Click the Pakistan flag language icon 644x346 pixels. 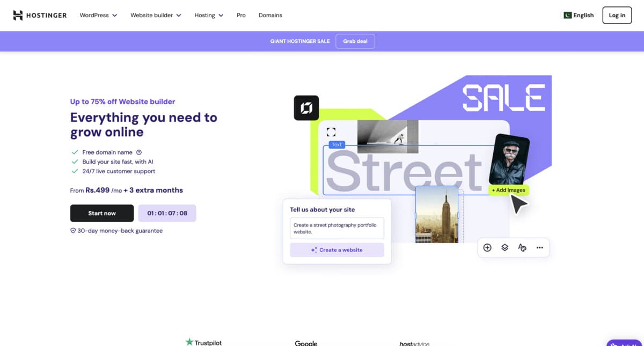567,15
